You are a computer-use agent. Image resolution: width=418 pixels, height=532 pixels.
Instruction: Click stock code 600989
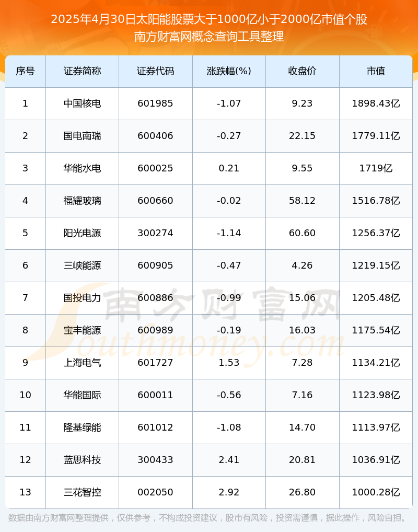click(x=155, y=330)
